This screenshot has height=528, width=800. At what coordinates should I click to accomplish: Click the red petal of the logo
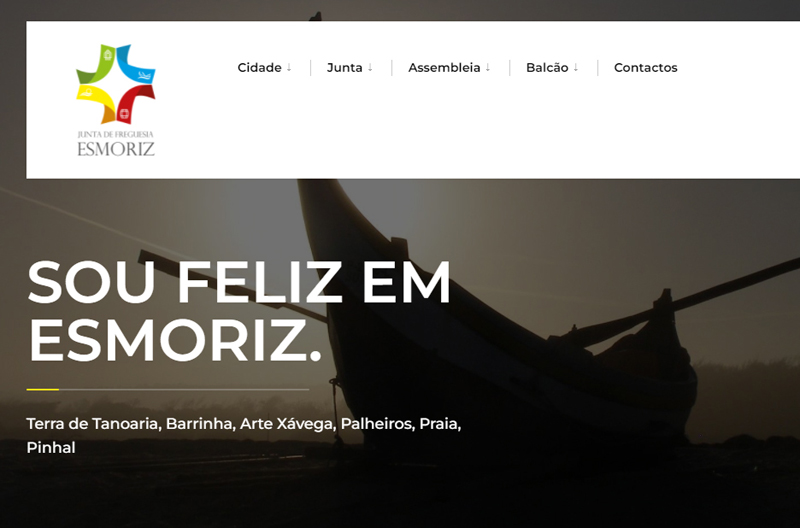tap(136, 104)
